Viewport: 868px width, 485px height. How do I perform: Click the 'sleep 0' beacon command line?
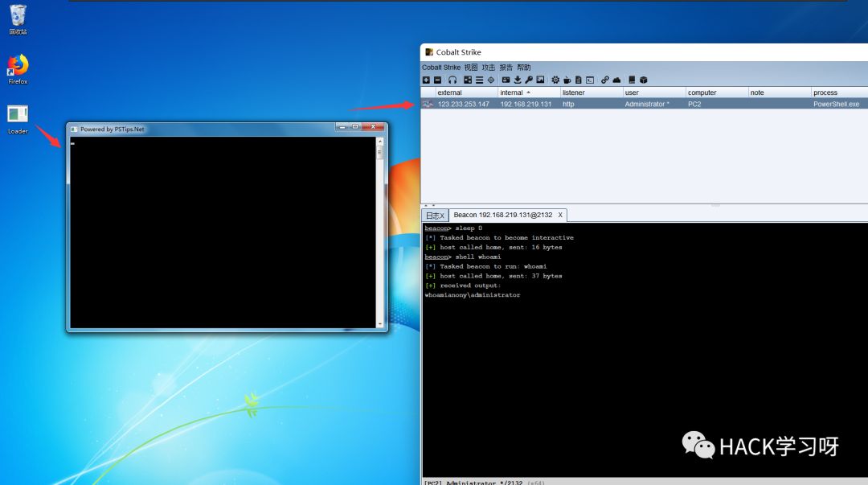pyautogui.click(x=453, y=228)
